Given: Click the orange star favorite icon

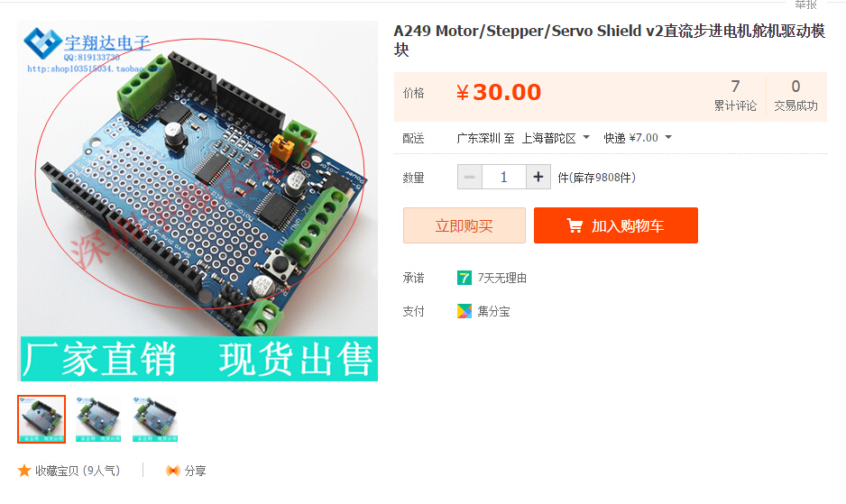Looking at the screenshot, I should click(24, 471).
